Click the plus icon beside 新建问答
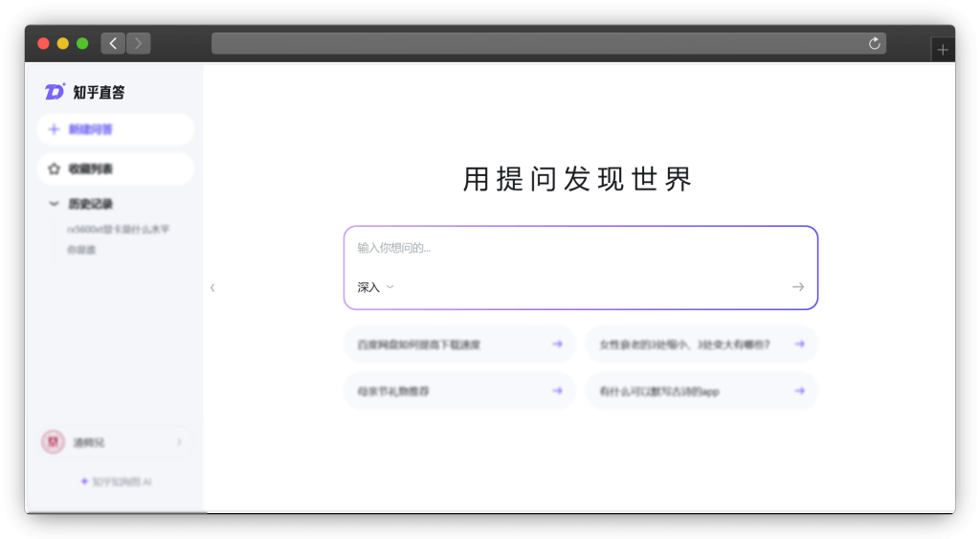Screen dimensions: 980x539 [x=54, y=129]
